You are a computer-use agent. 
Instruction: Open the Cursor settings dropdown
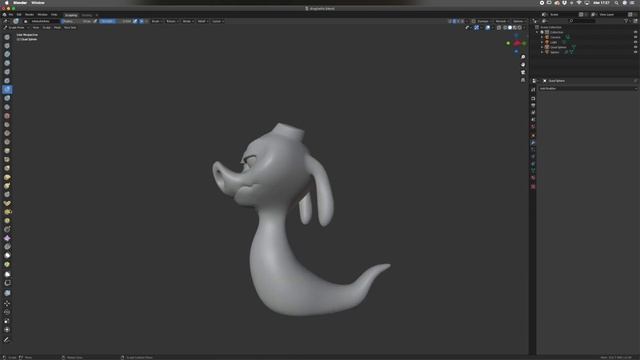point(218,21)
